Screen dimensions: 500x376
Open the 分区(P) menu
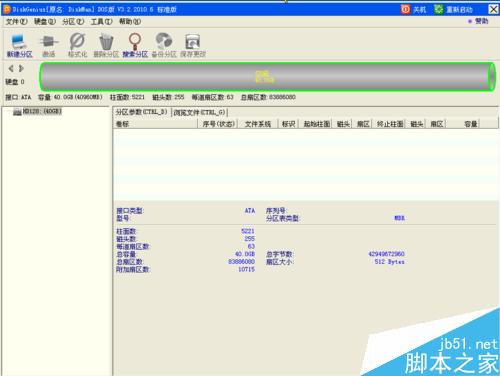tap(73, 22)
